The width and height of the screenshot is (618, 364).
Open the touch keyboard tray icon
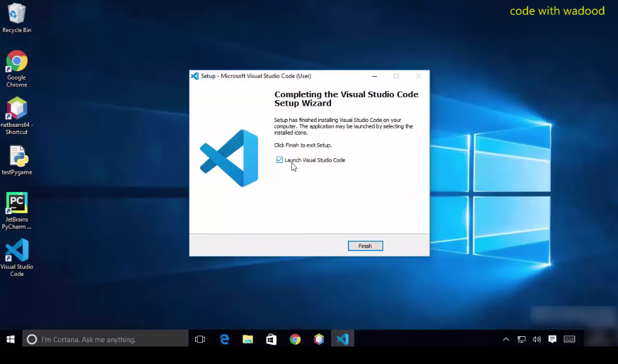[x=570, y=339]
